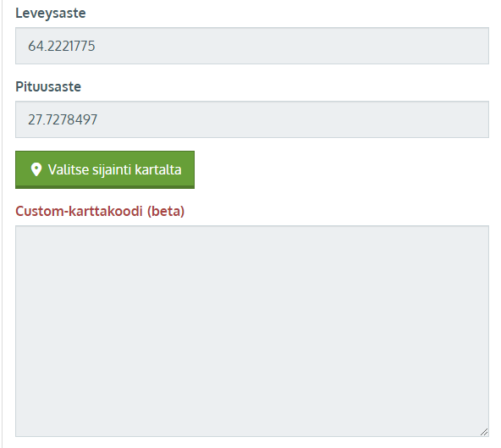This screenshot has height=448, width=501.
Task: Click the word kartalta on green button
Action: click(x=158, y=169)
